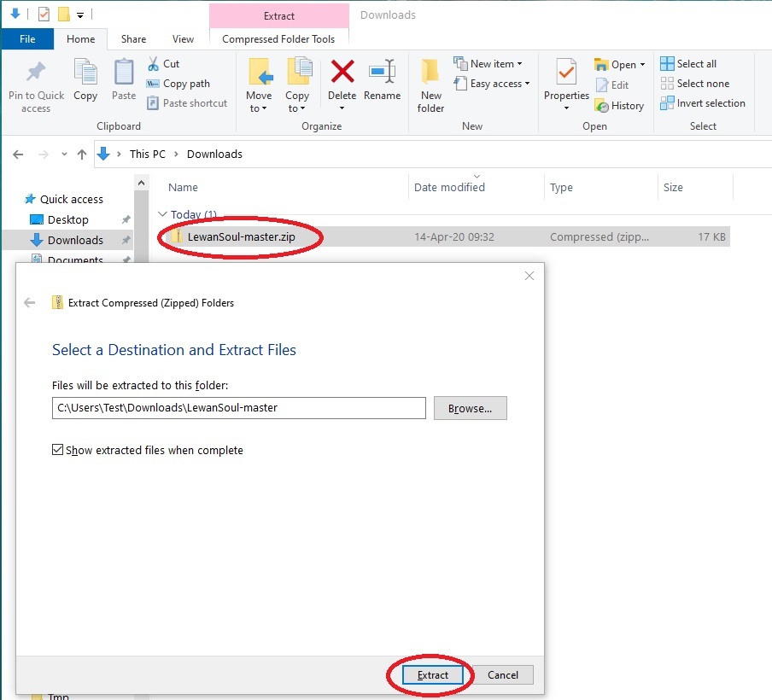Go up one folder level
Image resolution: width=772 pixels, height=700 pixels.
(82, 155)
